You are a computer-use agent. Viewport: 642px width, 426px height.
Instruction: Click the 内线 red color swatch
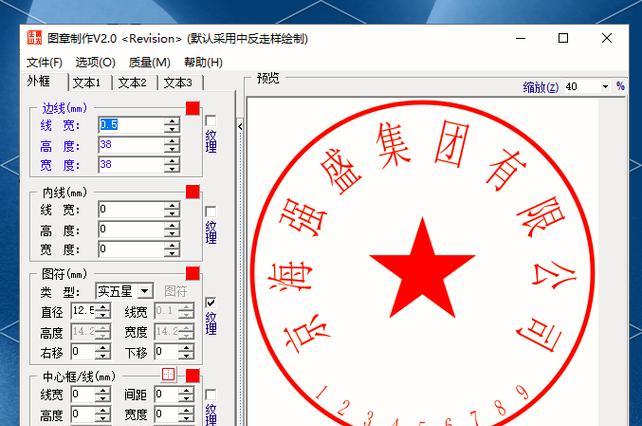193,192
